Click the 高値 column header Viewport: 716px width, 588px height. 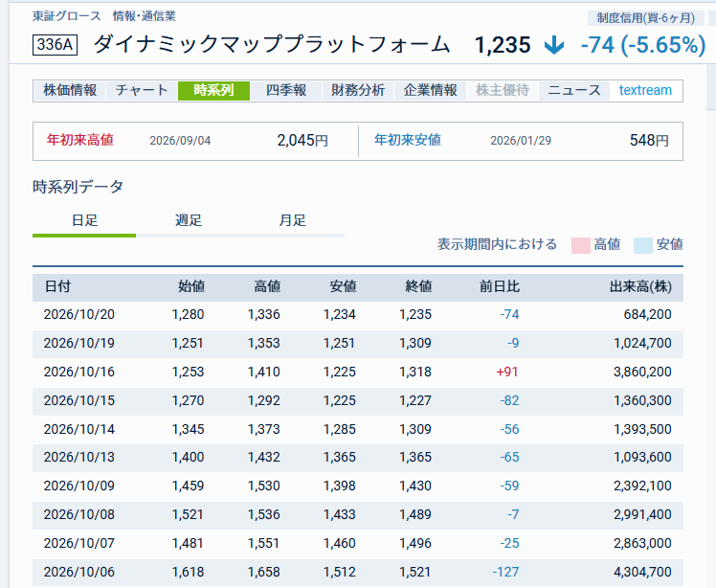tap(267, 287)
